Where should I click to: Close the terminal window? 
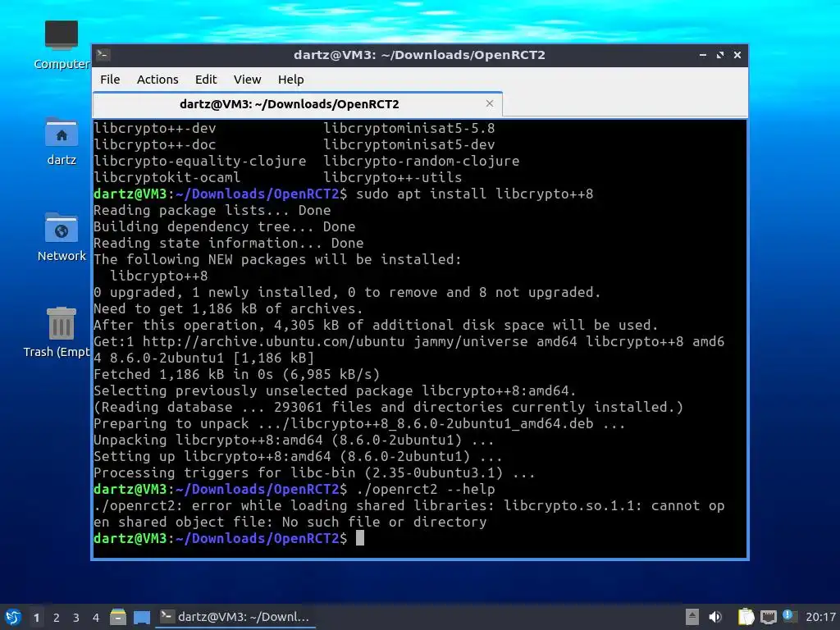(737, 55)
